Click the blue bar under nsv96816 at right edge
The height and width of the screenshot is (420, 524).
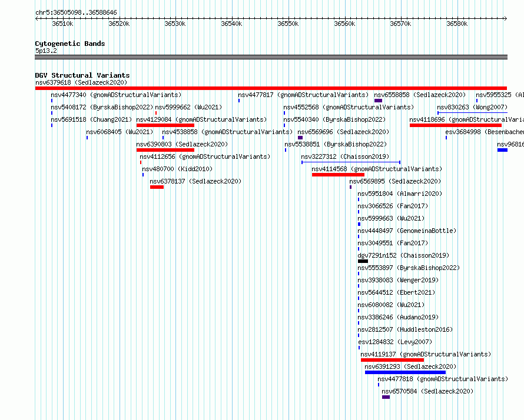click(502, 150)
